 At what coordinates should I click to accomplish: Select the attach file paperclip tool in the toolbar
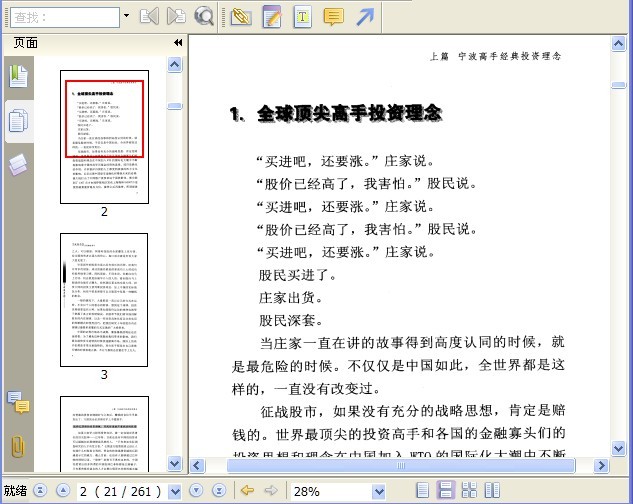(x=241, y=17)
